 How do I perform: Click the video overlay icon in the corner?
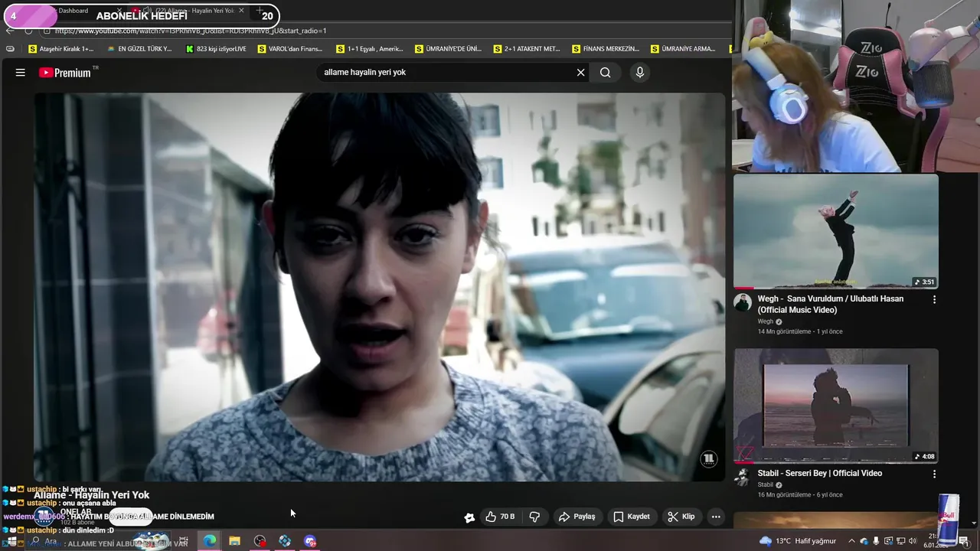[709, 458]
